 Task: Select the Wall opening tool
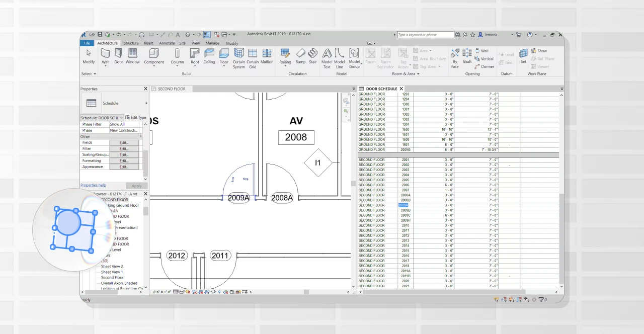481,51
